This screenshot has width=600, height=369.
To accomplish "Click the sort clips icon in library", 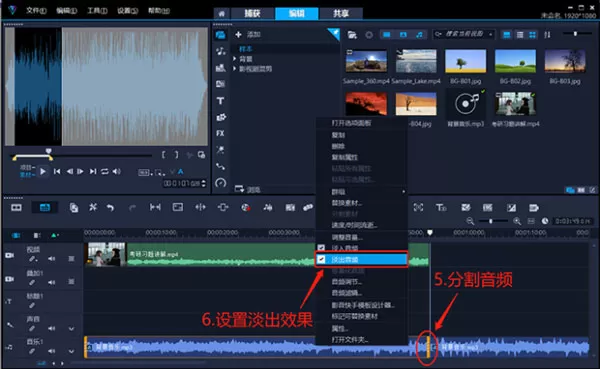I will (x=548, y=35).
